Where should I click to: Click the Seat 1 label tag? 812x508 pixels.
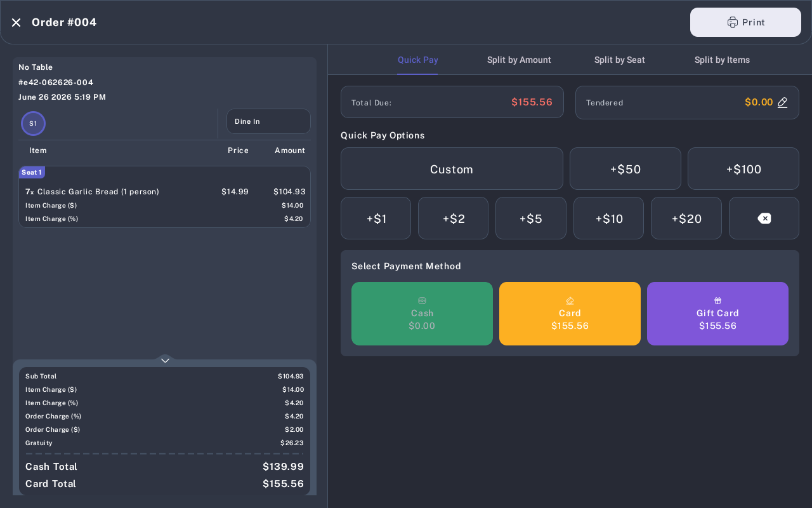click(x=32, y=172)
